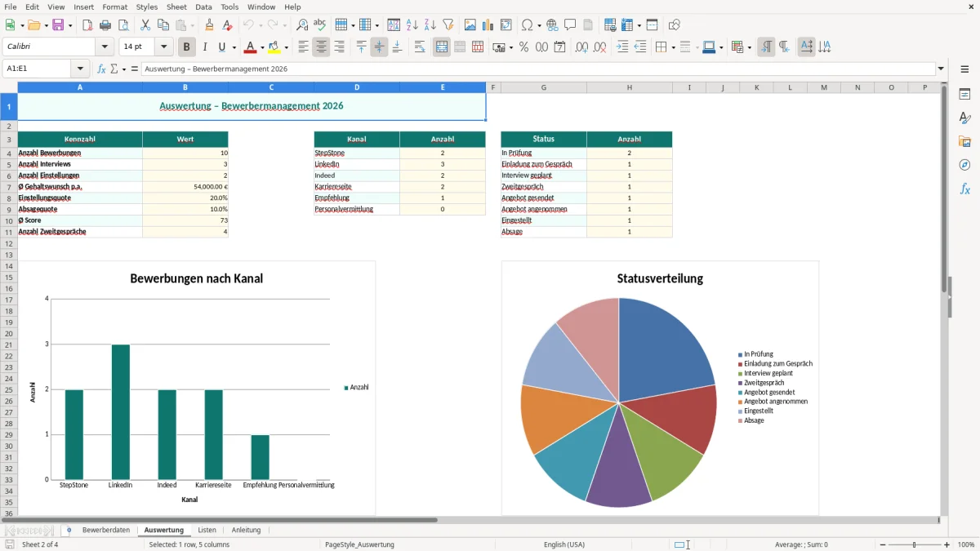Click the zoom slider handle

(x=915, y=544)
